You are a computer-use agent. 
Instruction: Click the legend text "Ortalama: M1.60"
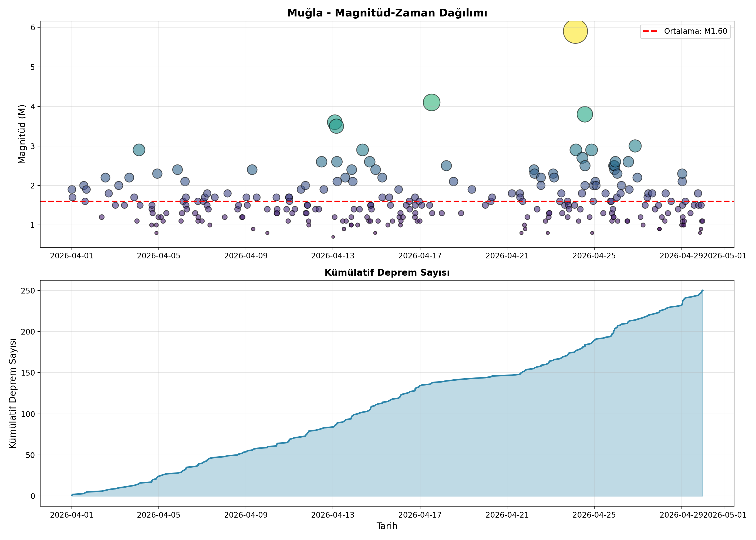point(696,31)
